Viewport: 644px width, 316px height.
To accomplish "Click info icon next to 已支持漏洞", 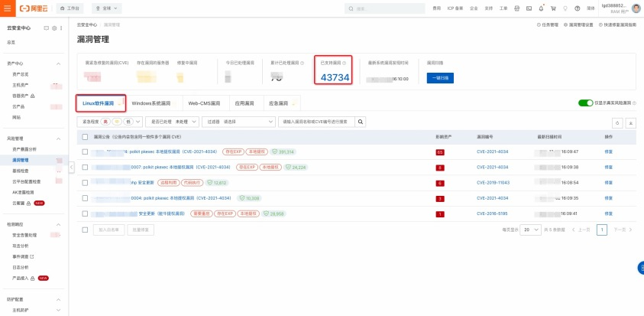I will coord(345,63).
